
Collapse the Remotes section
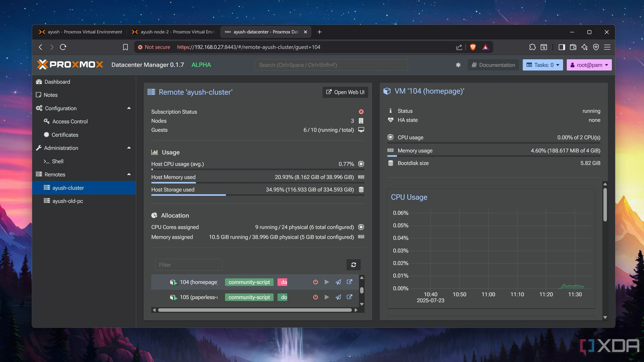pos(129,174)
